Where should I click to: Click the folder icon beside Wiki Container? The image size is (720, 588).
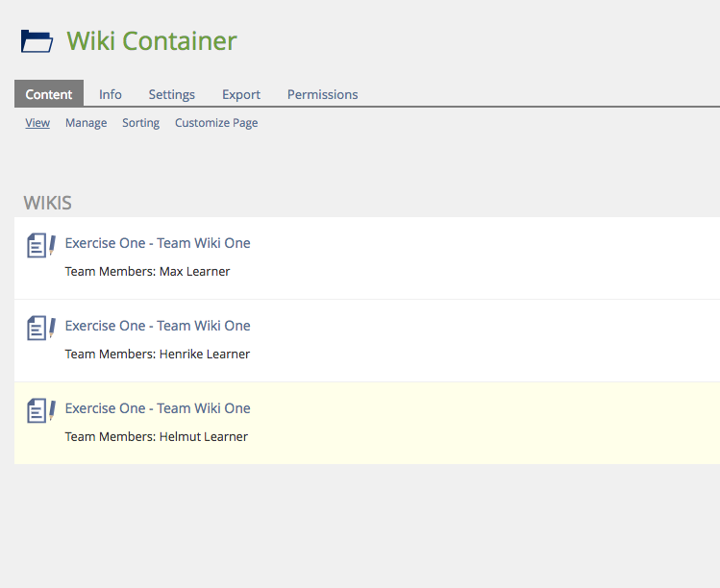[x=37, y=41]
